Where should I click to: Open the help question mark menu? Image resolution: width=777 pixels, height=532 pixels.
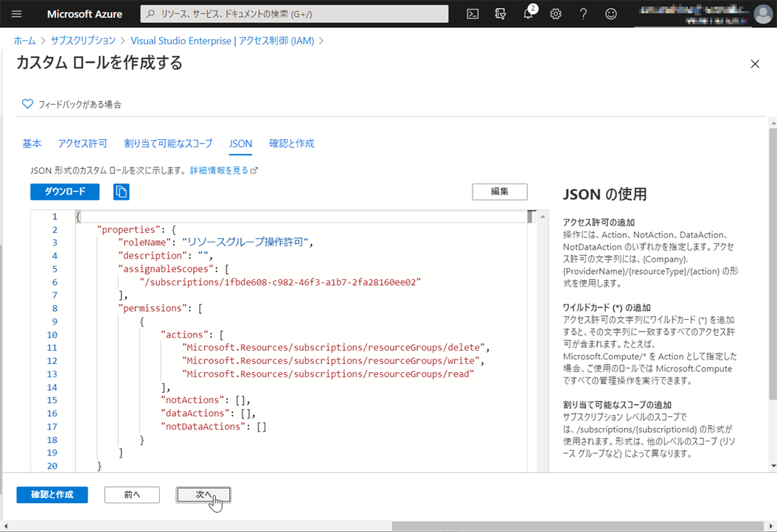pyautogui.click(x=583, y=14)
